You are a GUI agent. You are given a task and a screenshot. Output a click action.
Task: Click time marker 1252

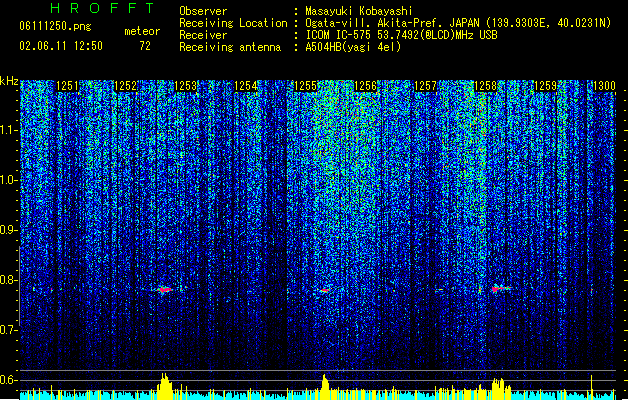point(126,86)
